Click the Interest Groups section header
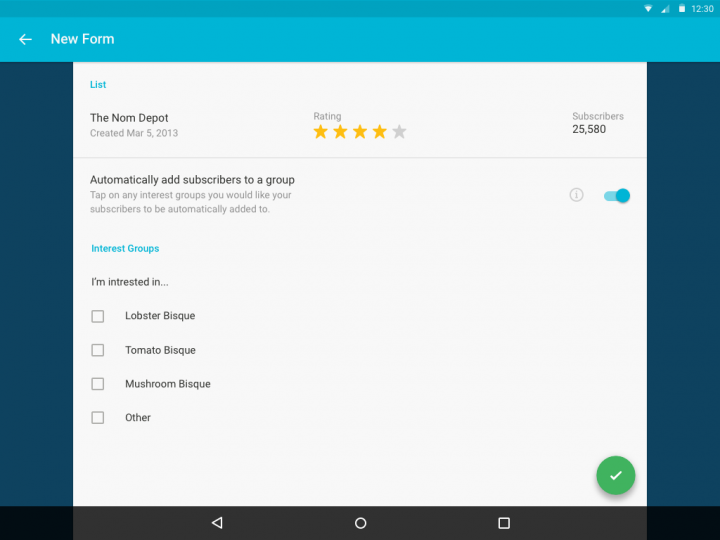This screenshot has width=720, height=540. 125,248
